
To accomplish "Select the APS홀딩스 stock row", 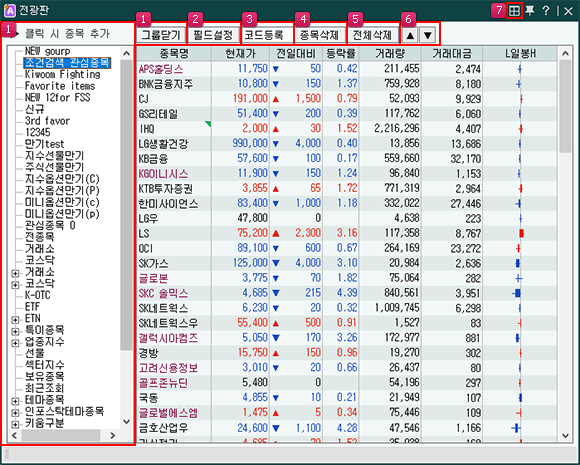I will click(x=347, y=69).
